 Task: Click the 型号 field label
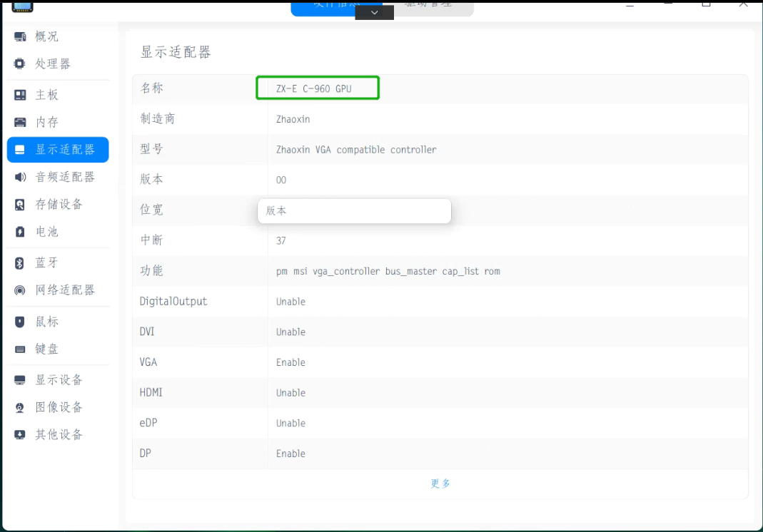click(x=151, y=149)
